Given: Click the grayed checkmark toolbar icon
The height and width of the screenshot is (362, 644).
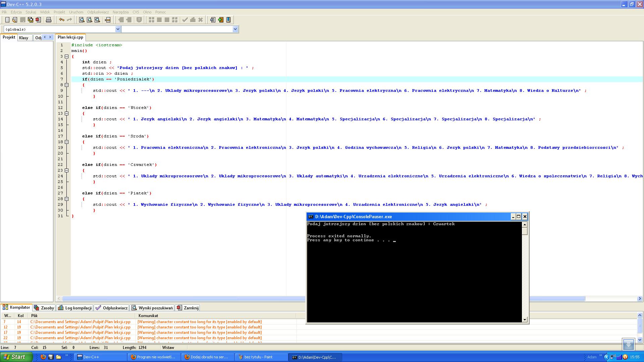Looking at the screenshot, I should click(x=185, y=20).
